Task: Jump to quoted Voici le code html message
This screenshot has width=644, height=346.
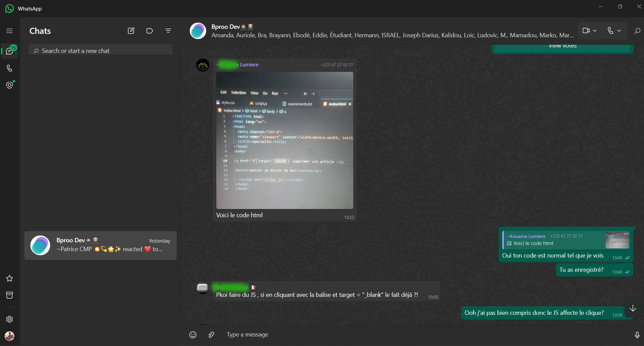Action: point(566,240)
